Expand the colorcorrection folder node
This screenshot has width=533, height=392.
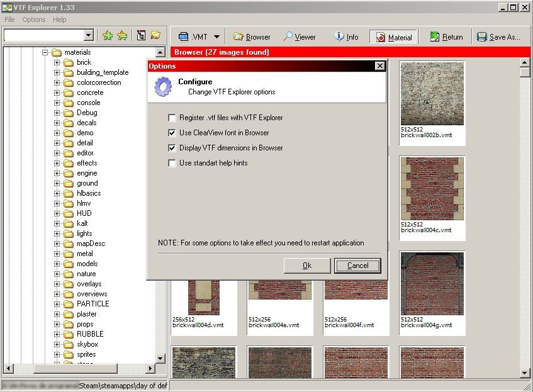click(x=57, y=82)
